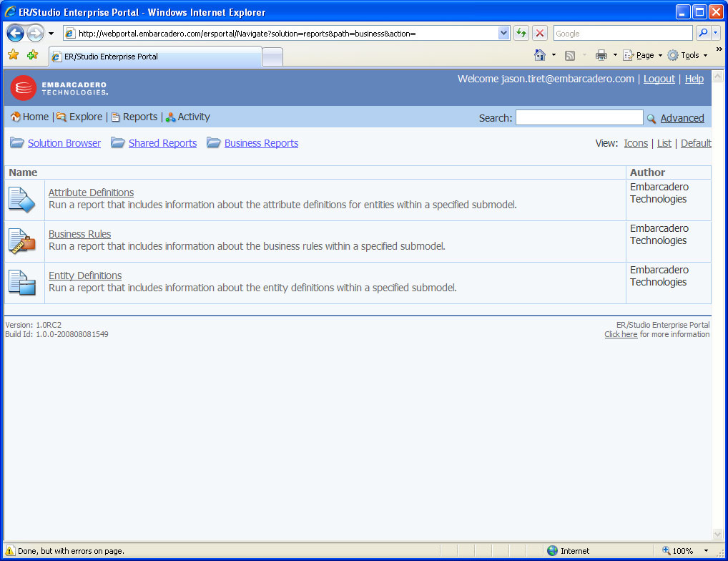Switch view to List
The height and width of the screenshot is (561, 728).
(x=664, y=143)
